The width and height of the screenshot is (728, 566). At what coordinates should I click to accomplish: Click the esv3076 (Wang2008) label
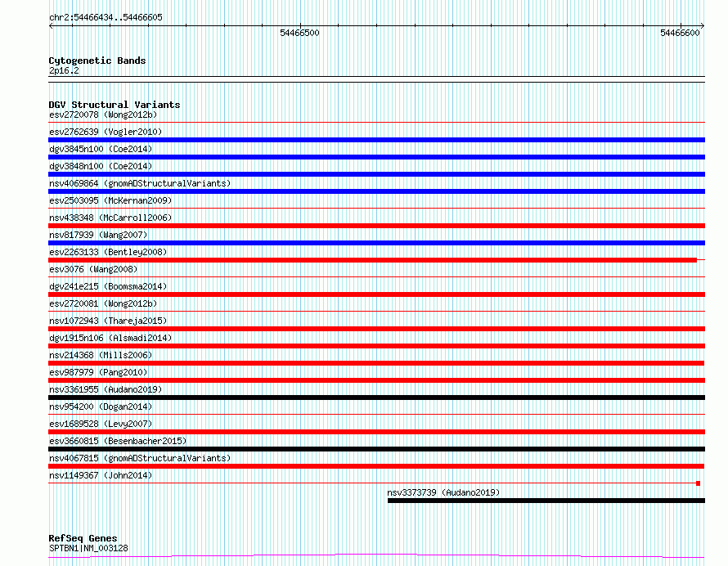93,269
